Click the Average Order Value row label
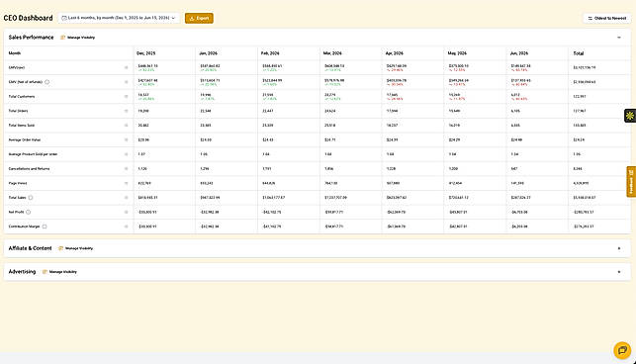This screenshot has height=364, width=636. [25, 140]
